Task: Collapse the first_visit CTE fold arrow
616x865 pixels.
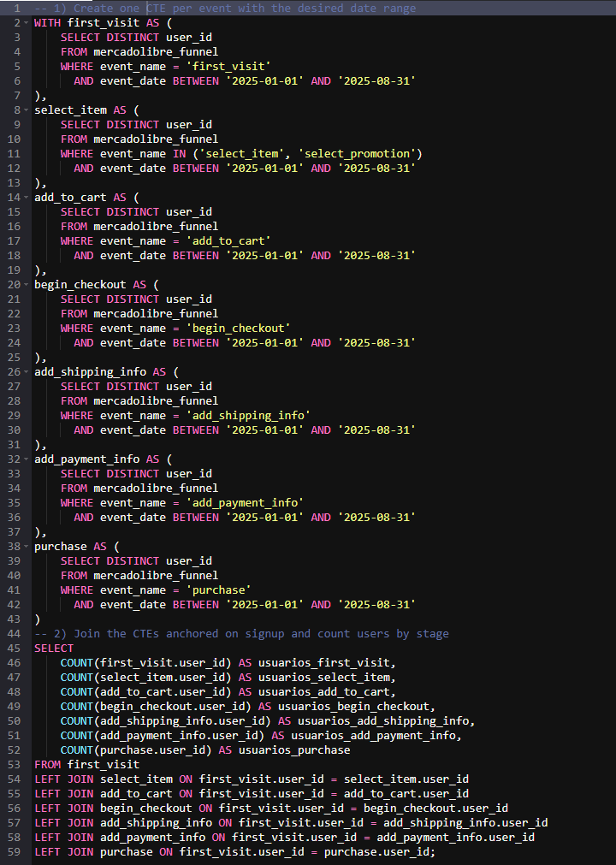Action: (x=28, y=22)
